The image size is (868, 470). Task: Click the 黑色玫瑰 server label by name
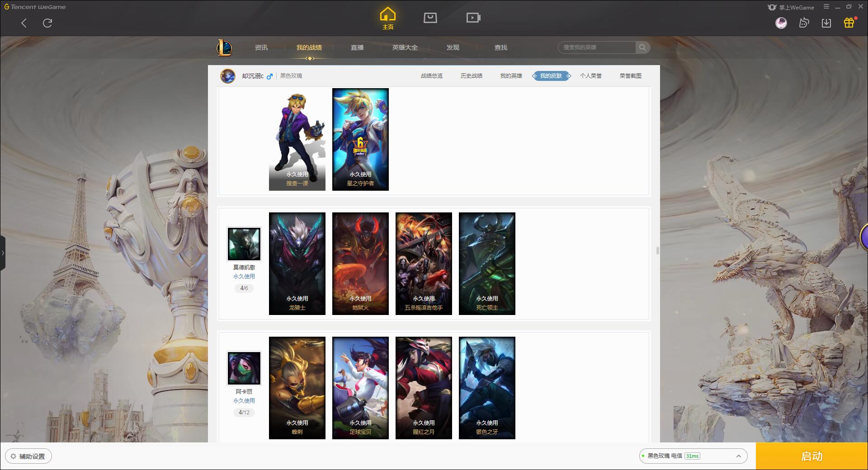pos(291,76)
